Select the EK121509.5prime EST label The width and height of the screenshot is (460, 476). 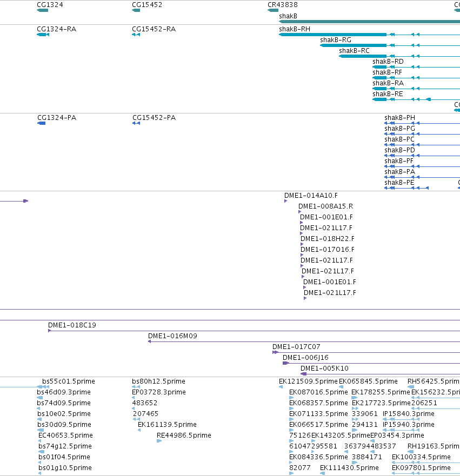(x=308, y=381)
